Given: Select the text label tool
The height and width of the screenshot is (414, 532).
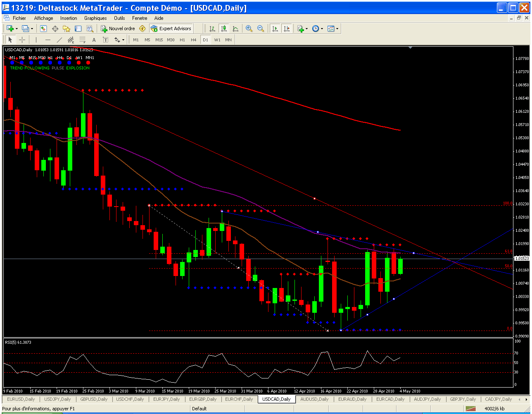Looking at the screenshot, I should 105,40.
